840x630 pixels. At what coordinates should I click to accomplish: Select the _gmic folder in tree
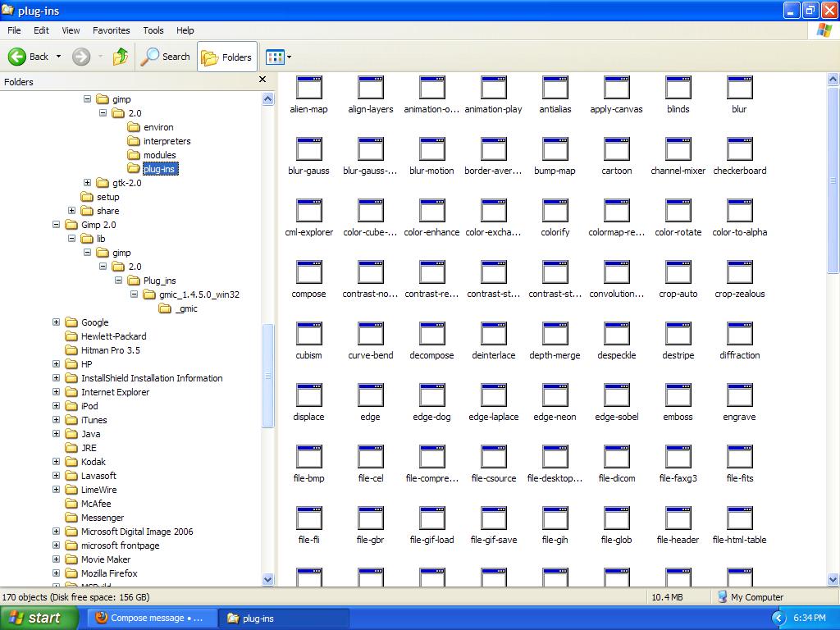pos(178,308)
